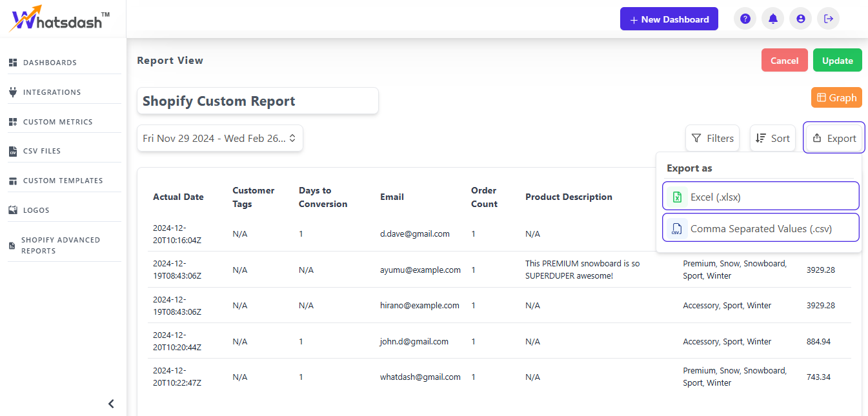Open Shopify Advanced Reports in sidebar
868x416 pixels.
[61, 245]
